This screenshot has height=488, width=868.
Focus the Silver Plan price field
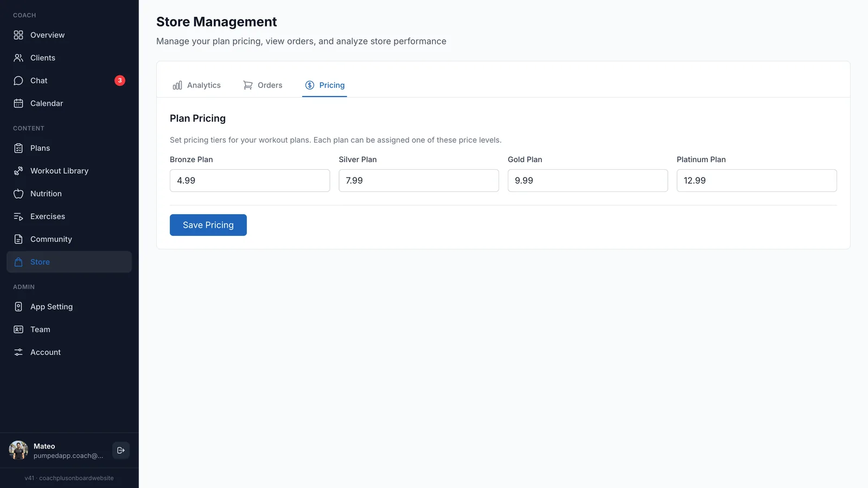(419, 181)
